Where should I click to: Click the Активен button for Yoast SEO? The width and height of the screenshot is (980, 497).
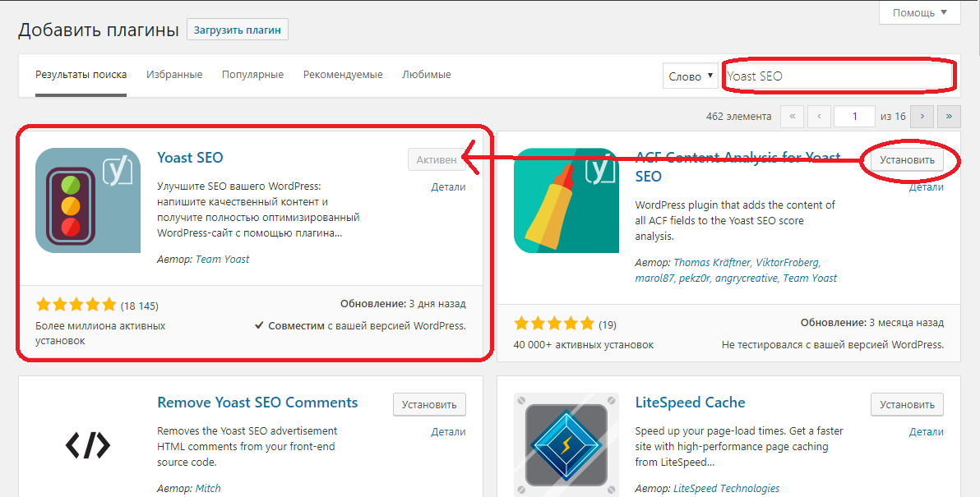(x=437, y=160)
